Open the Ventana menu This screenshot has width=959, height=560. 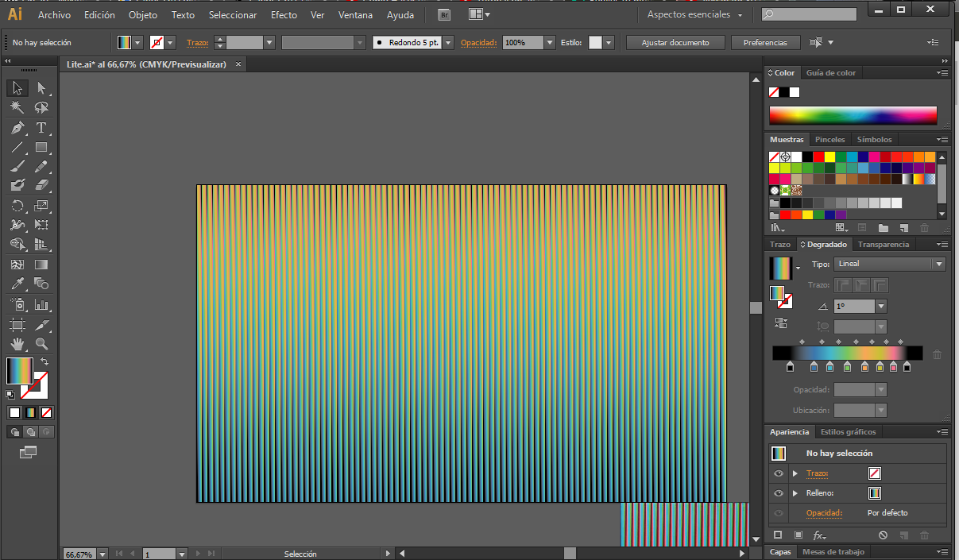[x=355, y=14]
